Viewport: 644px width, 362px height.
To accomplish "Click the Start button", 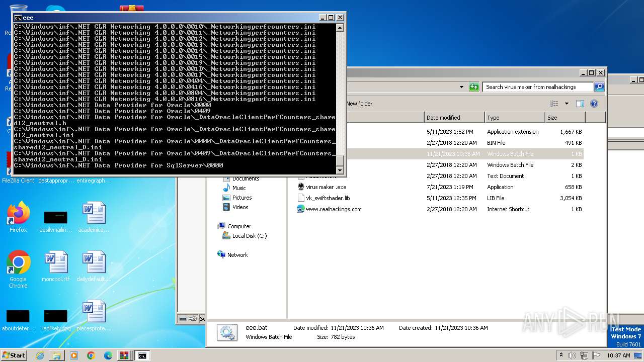I will (x=14, y=355).
